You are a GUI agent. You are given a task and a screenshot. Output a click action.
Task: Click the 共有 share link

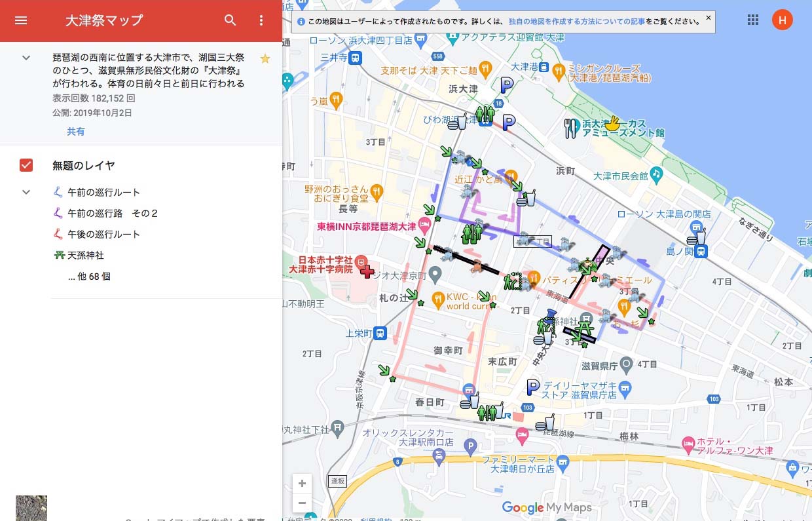pyautogui.click(x=76, y=132)
